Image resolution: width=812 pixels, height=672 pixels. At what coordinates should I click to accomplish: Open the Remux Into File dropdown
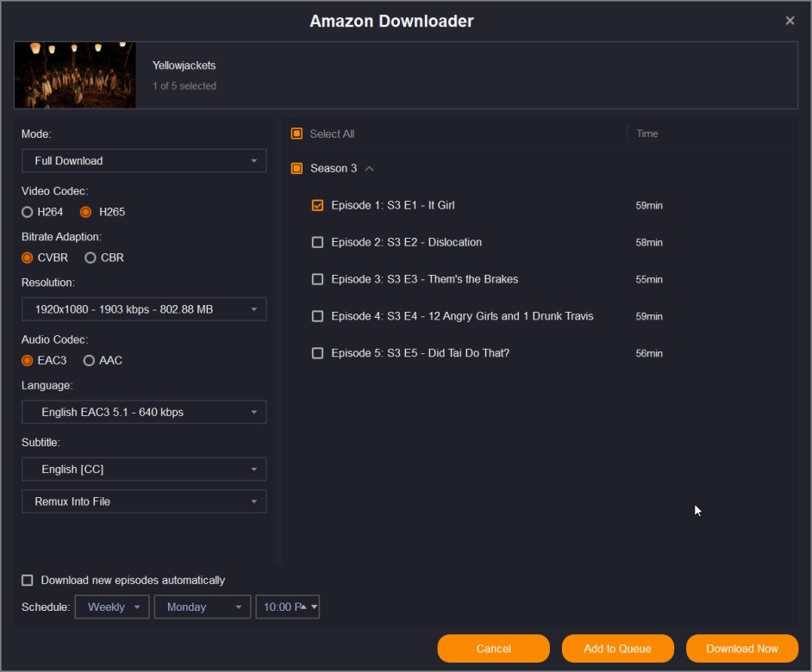tap(143, 501)
